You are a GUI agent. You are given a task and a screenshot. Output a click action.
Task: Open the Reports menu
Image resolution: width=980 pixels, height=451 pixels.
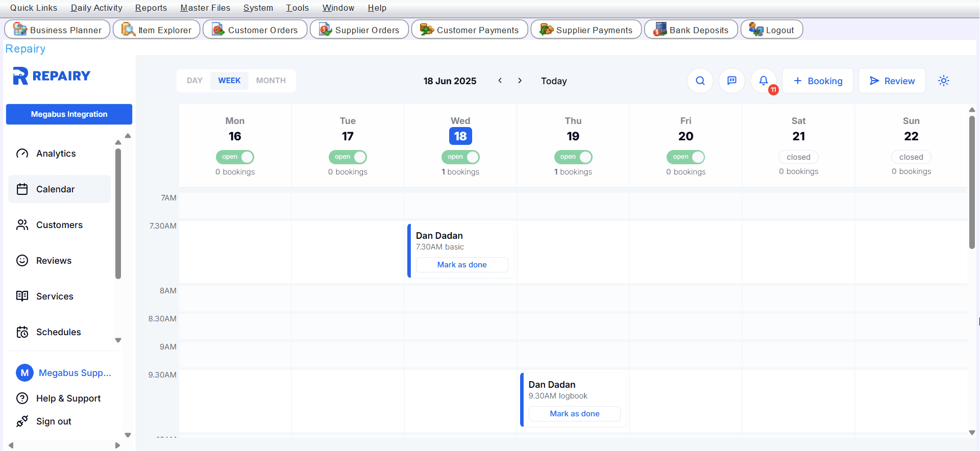[x=151, y=8]
